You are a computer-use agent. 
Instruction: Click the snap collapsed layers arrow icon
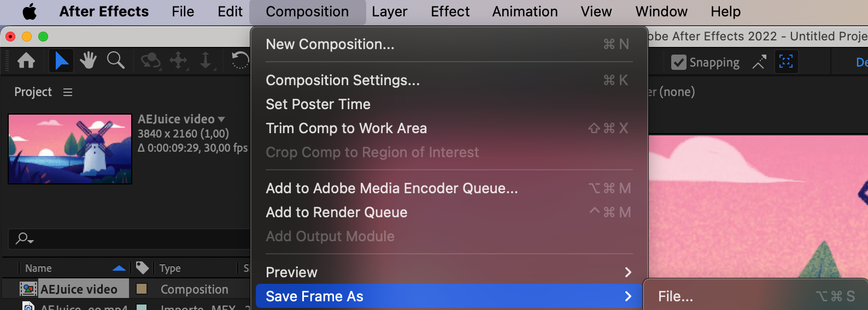pos(759,62)
